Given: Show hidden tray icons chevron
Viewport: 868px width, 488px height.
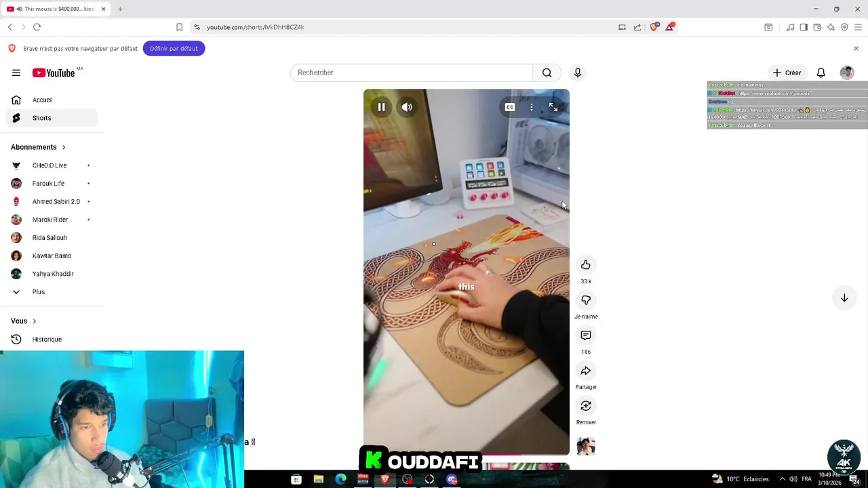Looking at the screenshot, I should click(782, 479).
